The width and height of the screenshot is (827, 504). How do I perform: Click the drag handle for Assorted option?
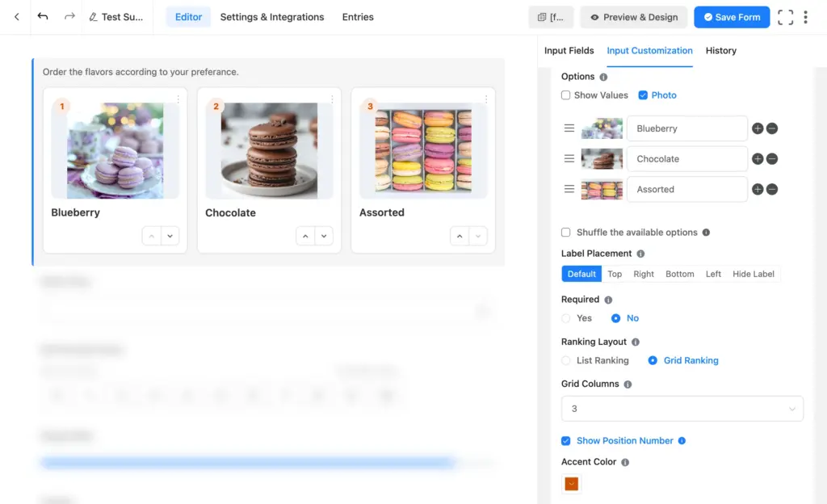(x=569, y=189)
